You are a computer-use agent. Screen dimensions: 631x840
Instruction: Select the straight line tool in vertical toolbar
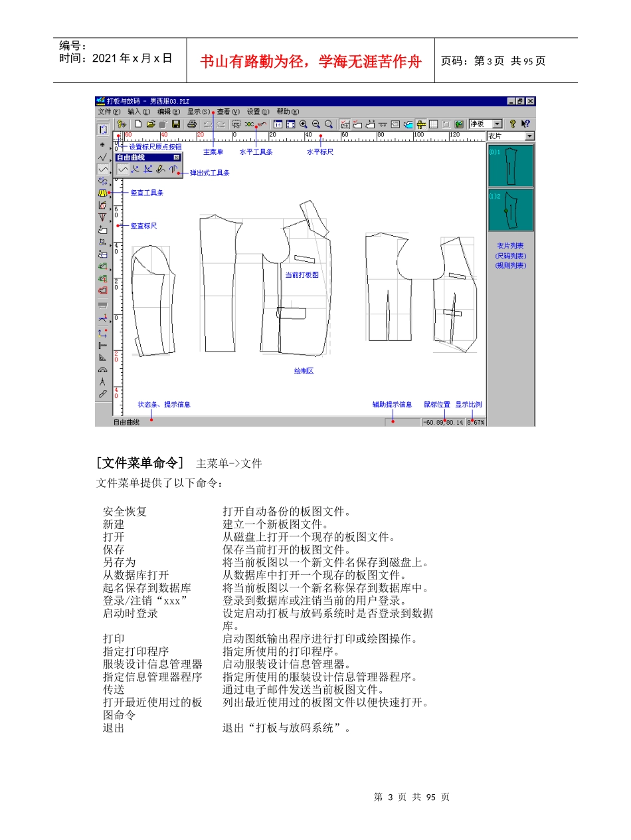pos(102,157)
